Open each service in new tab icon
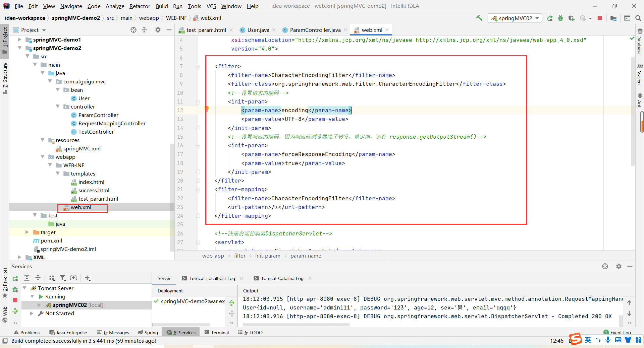 (73, 278)
